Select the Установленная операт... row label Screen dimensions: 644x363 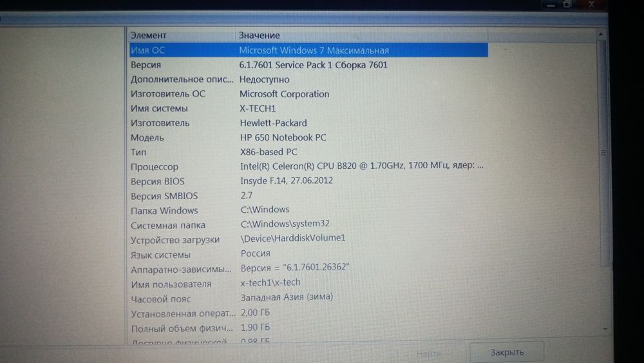(183, 313)
